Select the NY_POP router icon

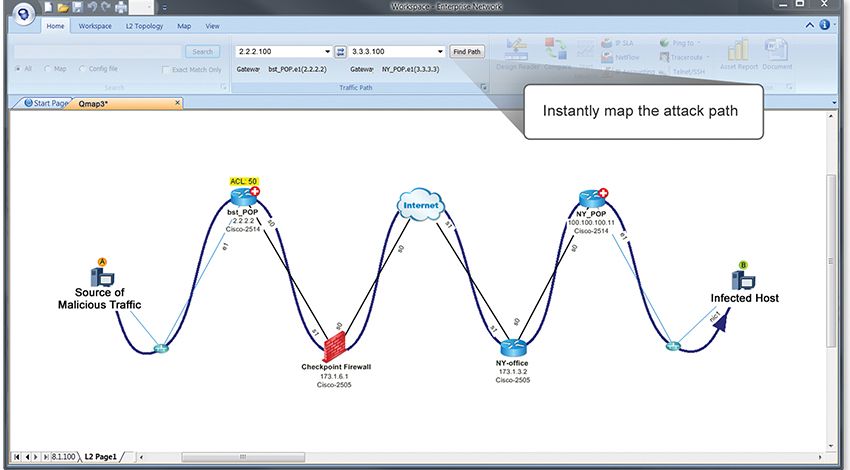click(591, 198)
